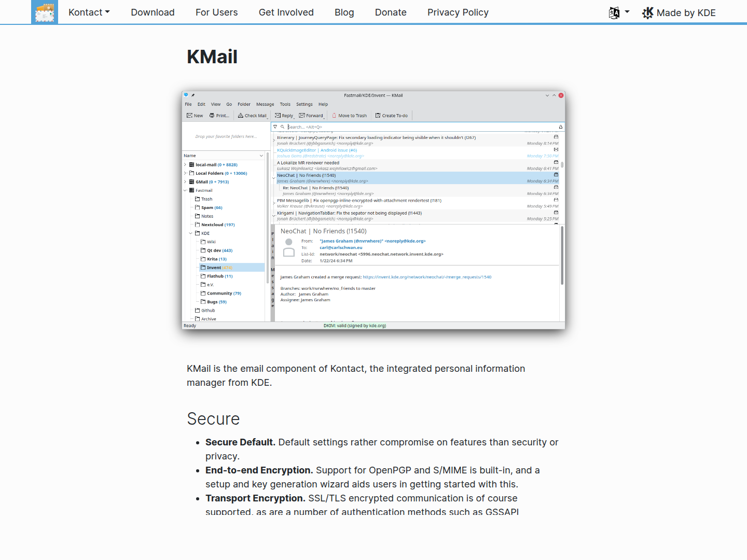Viewport: 747px width, 560px height.
Task: Open the View menu in KMail screenshot
Action: [216, 104]
